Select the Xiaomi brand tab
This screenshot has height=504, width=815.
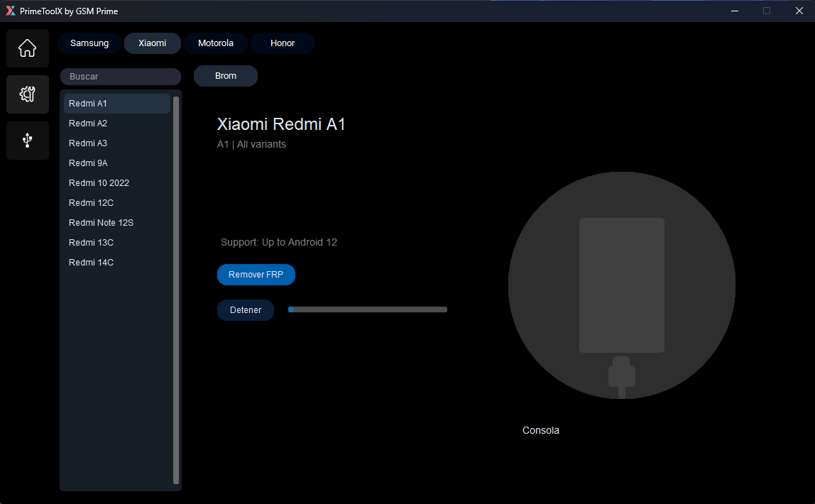tap(152, 43)
